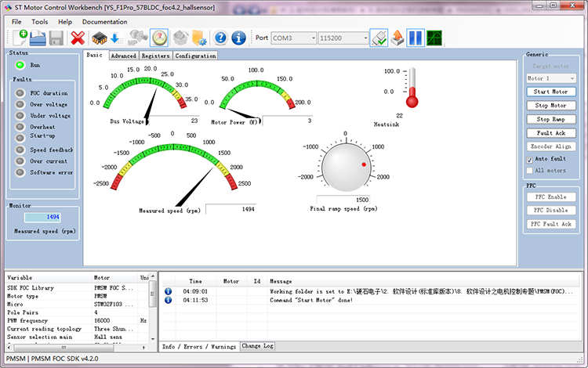Click the Stop Ramp button
The height and width of the screenshot is (368, 588).
click(551, 120)
